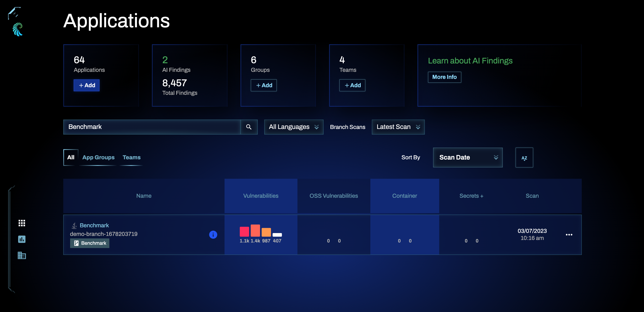Click the Vulnerabilities column header
644x312 pixels.
pyautogui.click(x=261, y=196)
